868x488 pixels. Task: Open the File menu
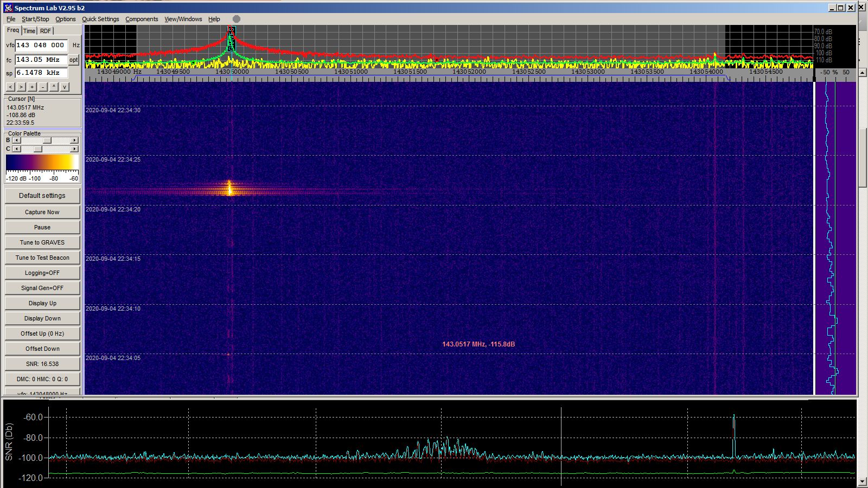11,19
